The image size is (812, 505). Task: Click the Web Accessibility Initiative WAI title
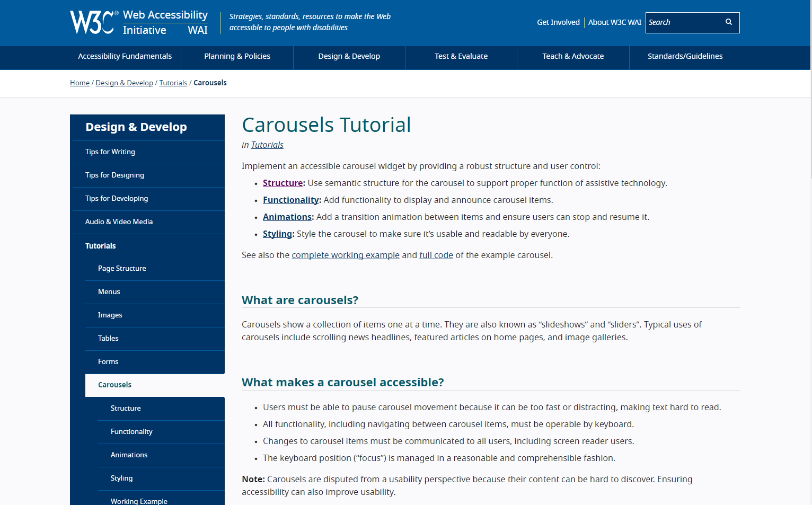pyautogui.click(x=165, y=23)
